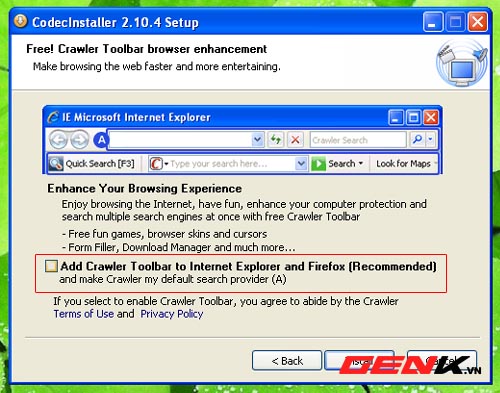The height and width of the screenshot is (393, 500).
Task: Click the installer monitor graphic in header
Action: click(x=462, y=63)
